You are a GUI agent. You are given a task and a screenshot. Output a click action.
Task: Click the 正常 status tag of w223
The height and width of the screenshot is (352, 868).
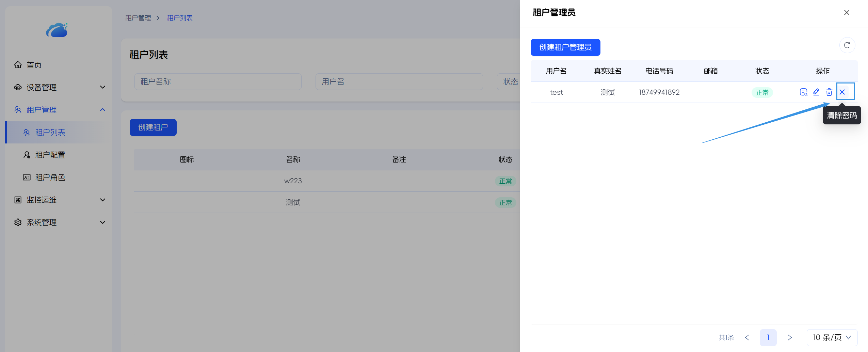pos(505,181)
